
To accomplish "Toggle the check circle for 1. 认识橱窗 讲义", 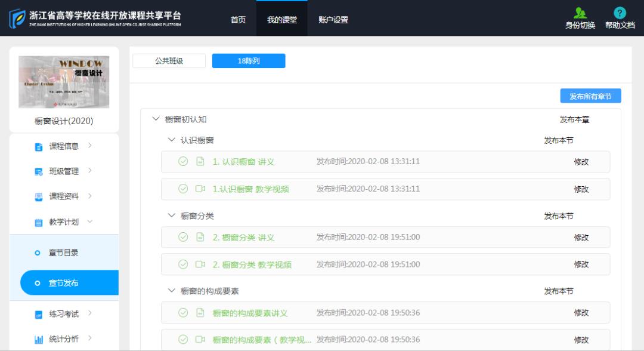I will click(x=183, y=161).
